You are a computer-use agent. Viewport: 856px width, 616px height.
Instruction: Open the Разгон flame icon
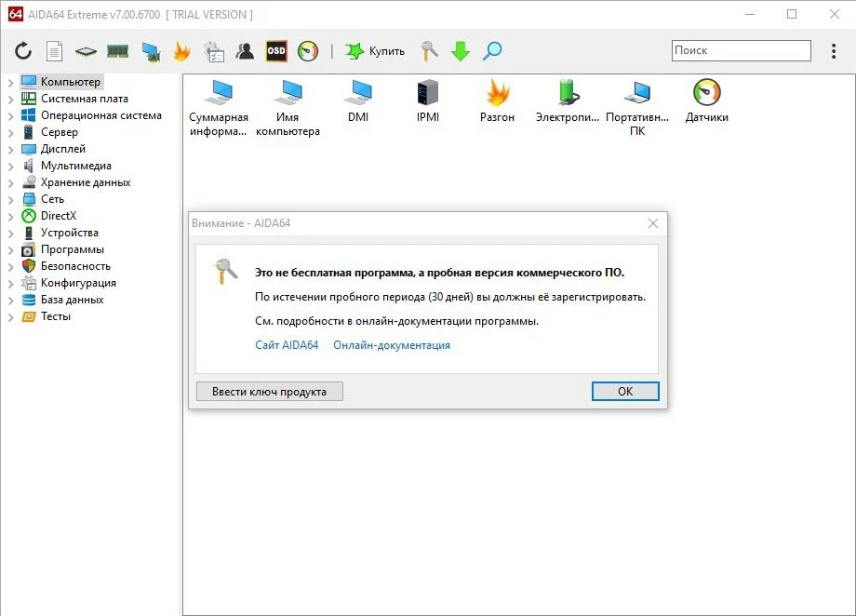pos(498,101)
